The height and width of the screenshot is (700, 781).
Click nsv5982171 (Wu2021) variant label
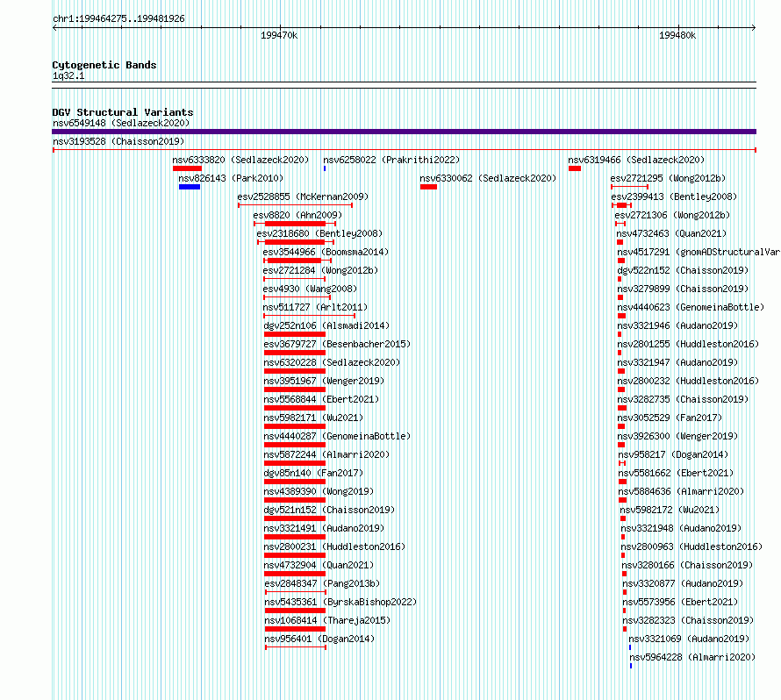tap(313, 418)
